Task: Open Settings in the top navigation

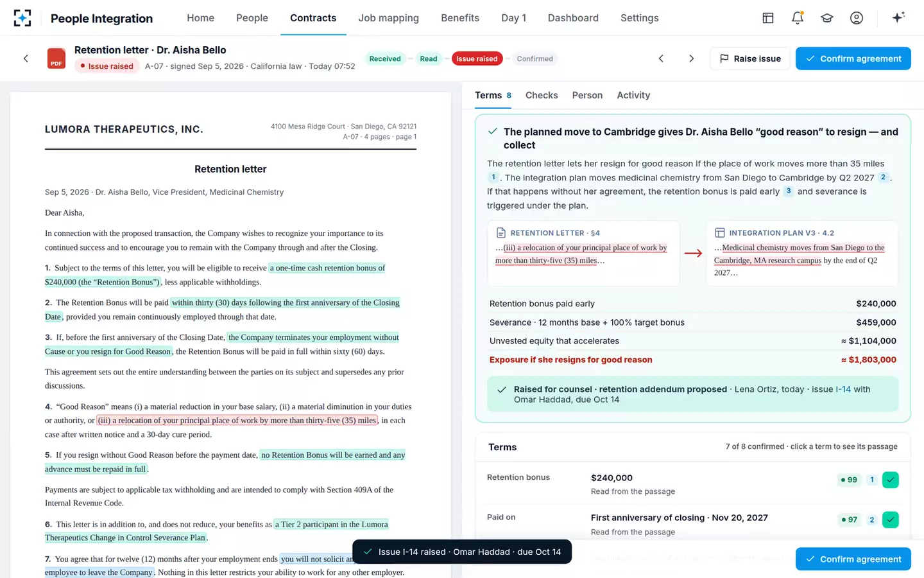Action: pyautogui.click(x=639, y=18)
